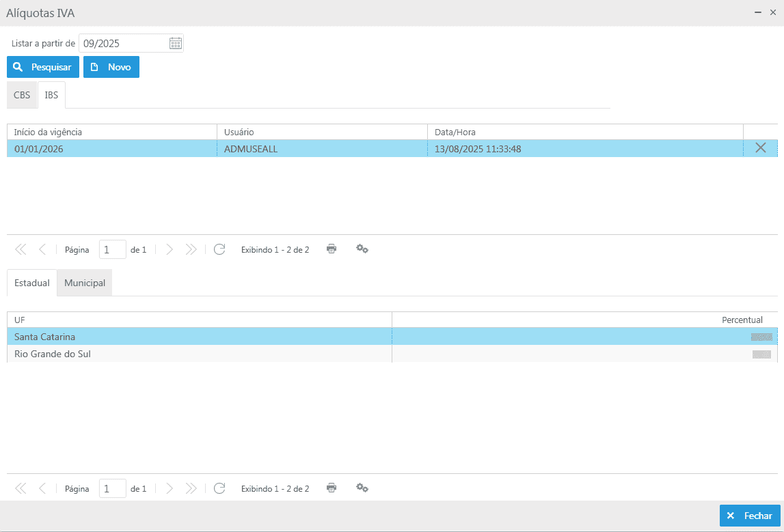Screen dimensions: 784x532
Task: Open the Municipal tab
Action: 85,283
